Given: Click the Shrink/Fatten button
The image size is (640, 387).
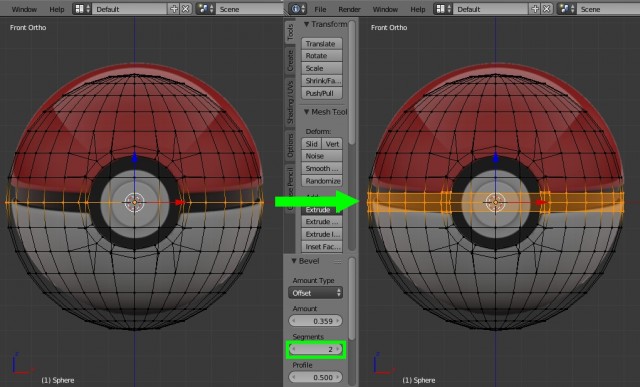Looking at the screenshot, I should [322, 81].
